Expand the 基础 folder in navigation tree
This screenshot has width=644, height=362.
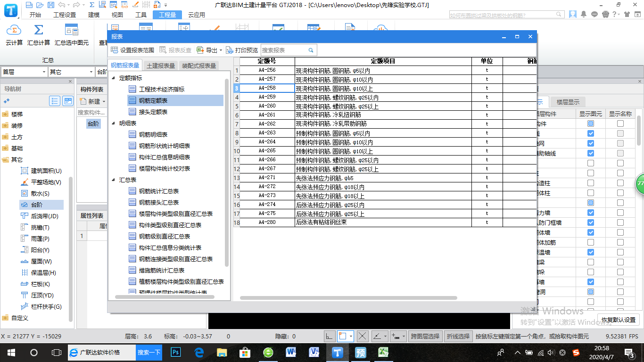pos(5,148)
